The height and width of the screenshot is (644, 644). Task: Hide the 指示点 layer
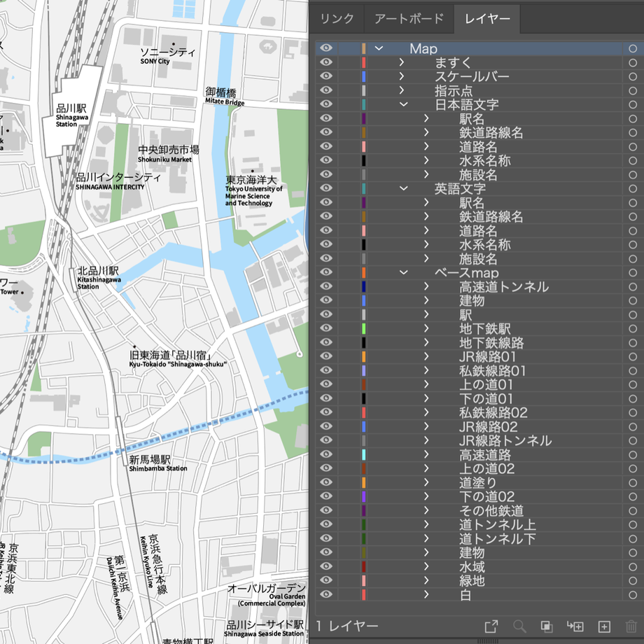326,90
